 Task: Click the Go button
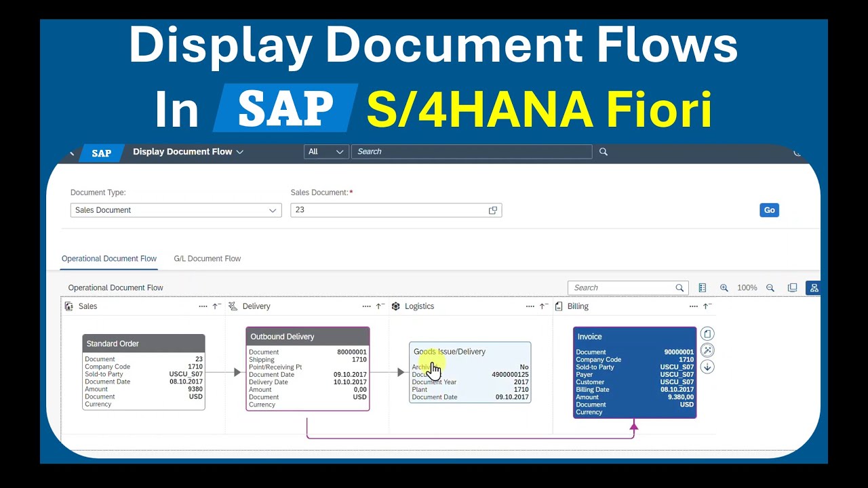click(769, 210)
